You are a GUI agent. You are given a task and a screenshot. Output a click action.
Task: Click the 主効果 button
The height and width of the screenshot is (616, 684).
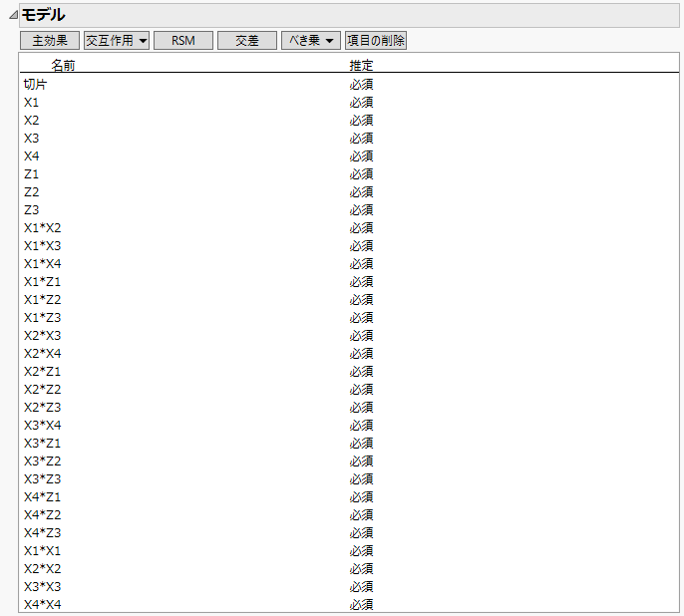(50, 41)
